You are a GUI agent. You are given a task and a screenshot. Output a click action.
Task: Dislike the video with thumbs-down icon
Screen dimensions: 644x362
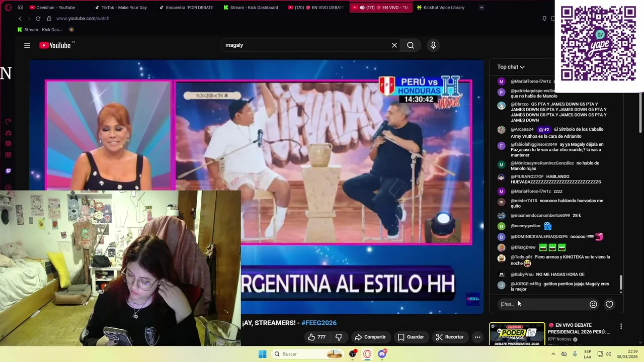pos(339,337)
